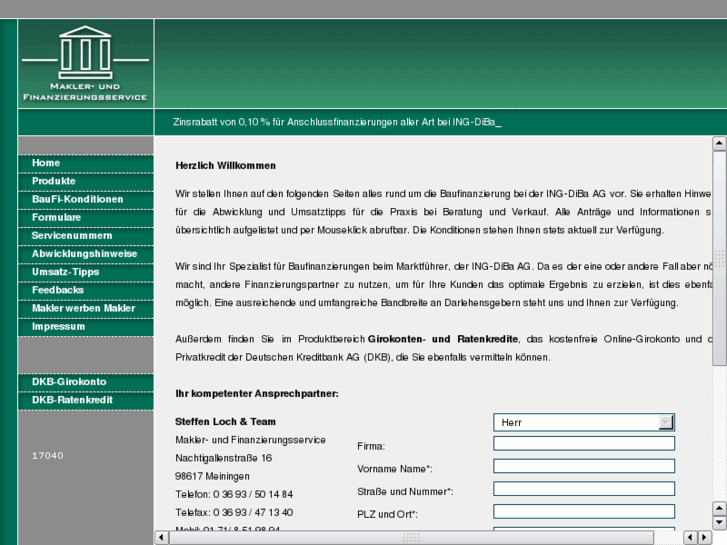The height and width of the screenshot is (545, 727).
Task: Focus the Straße und Nummer field
Action: coord(584,489)
